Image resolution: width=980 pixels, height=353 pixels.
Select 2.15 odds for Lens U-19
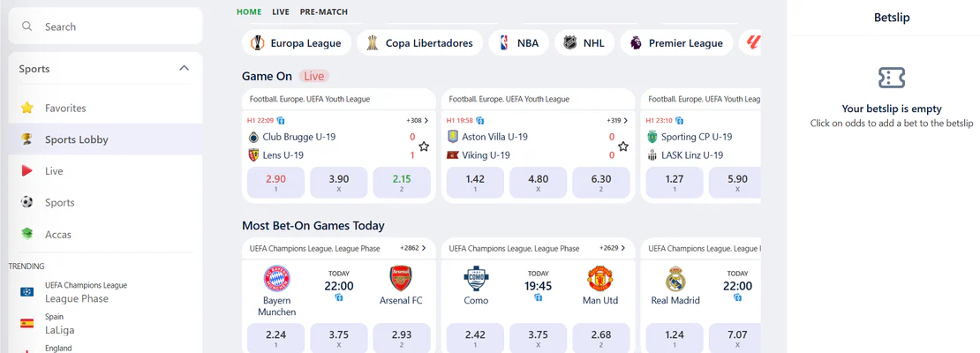pyautogui.click(x=402, y=183)
